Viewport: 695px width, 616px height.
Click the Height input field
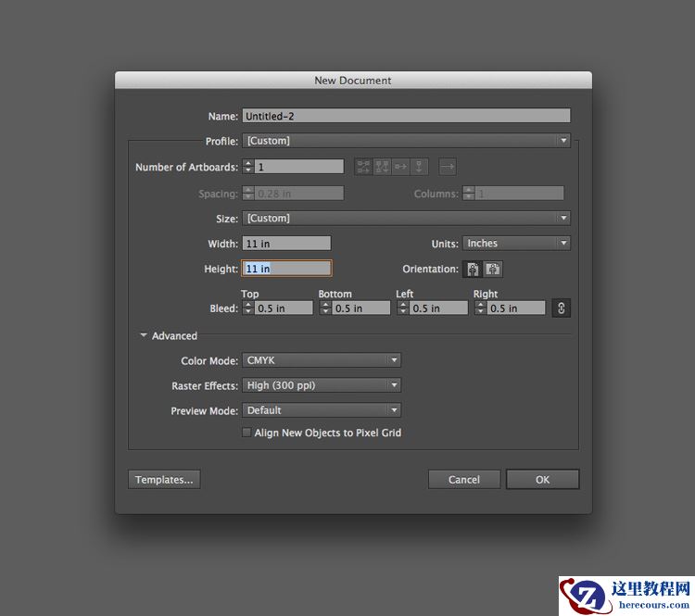coord(286,269)
